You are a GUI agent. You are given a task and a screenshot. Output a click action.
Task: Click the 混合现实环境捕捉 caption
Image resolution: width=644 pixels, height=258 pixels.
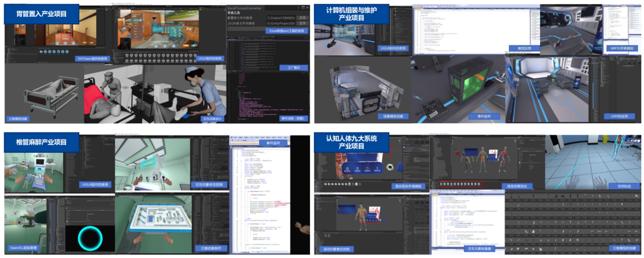click(x=408, y=186)
